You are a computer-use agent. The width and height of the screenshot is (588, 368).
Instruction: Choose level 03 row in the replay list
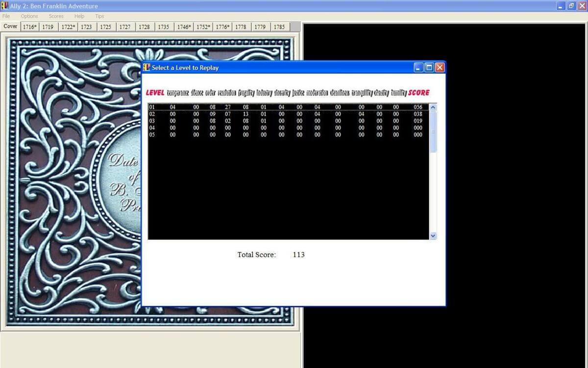click(x=289, y=121)
